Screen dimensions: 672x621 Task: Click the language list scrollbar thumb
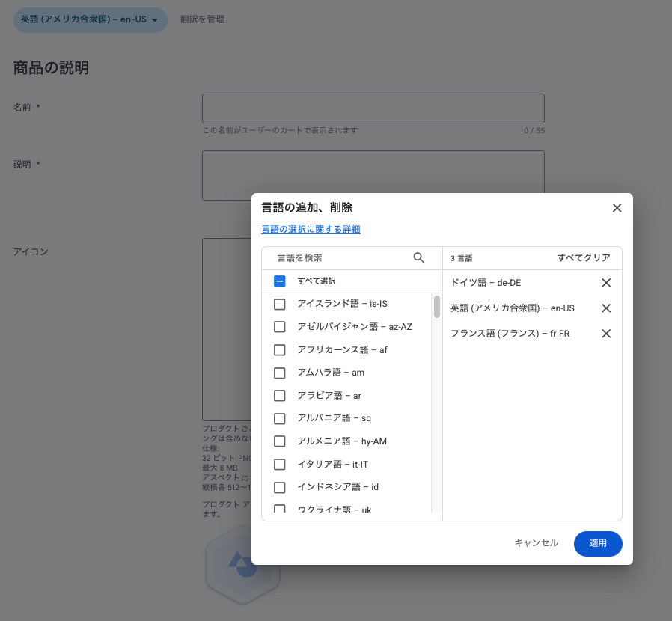tap(437, 307)
